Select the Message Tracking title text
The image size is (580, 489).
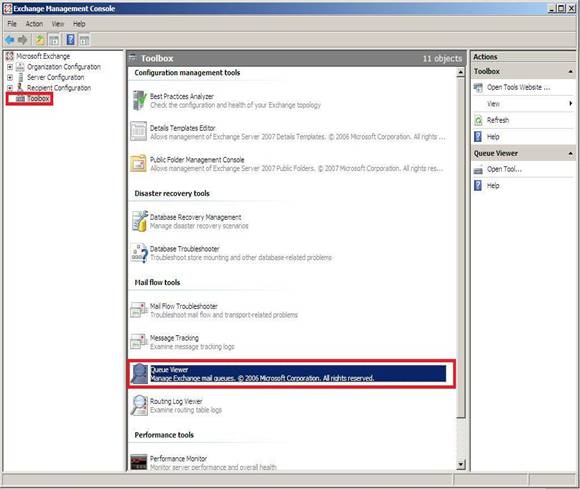click(174, 338)
